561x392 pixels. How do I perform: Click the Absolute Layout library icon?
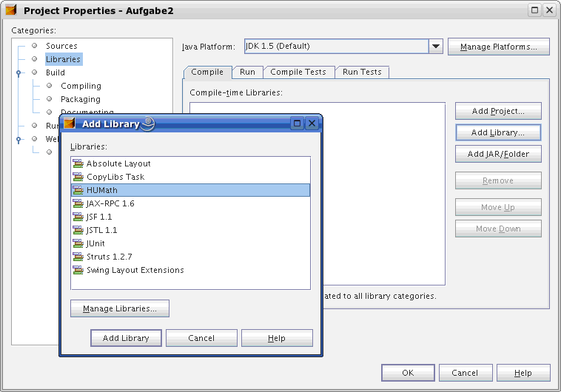coord(78,163)
